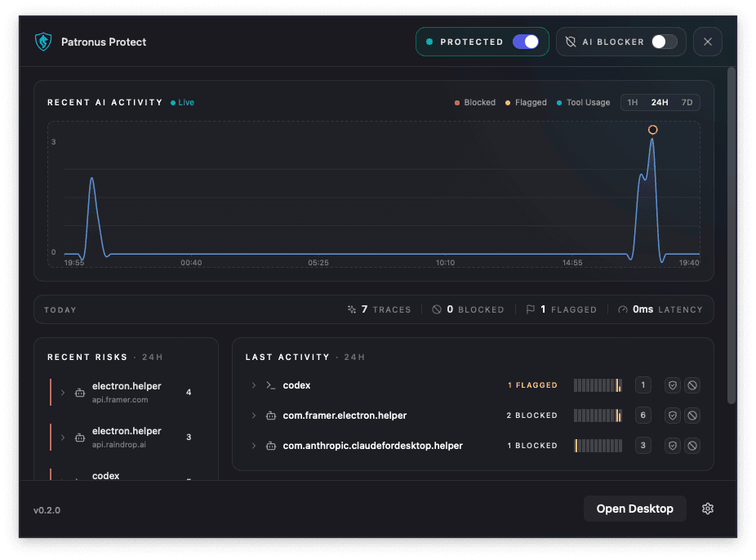The width and height of the screenshot is (756, 560).
Task: Click the codex count badge 1
Action: point(643,385)
